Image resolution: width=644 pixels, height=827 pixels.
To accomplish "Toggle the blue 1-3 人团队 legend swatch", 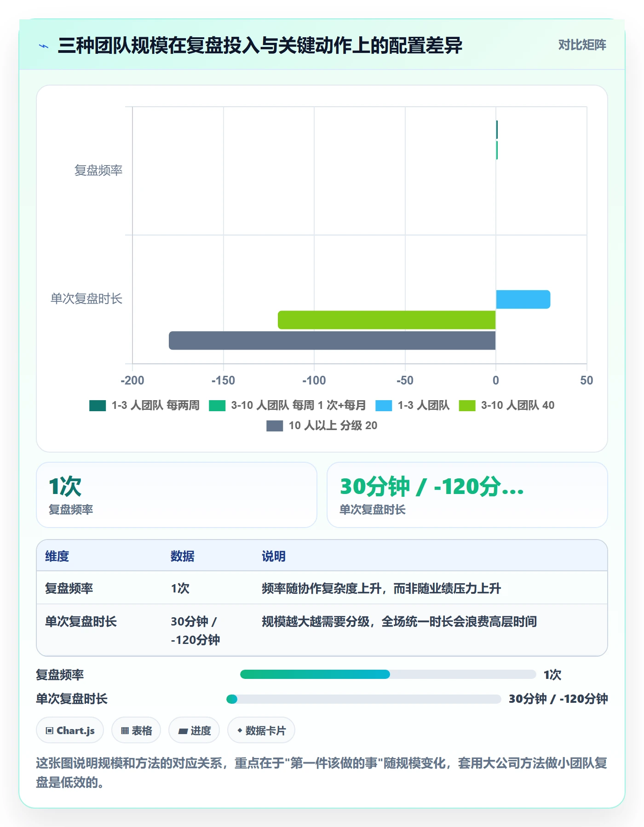I will tap(384, 406).
